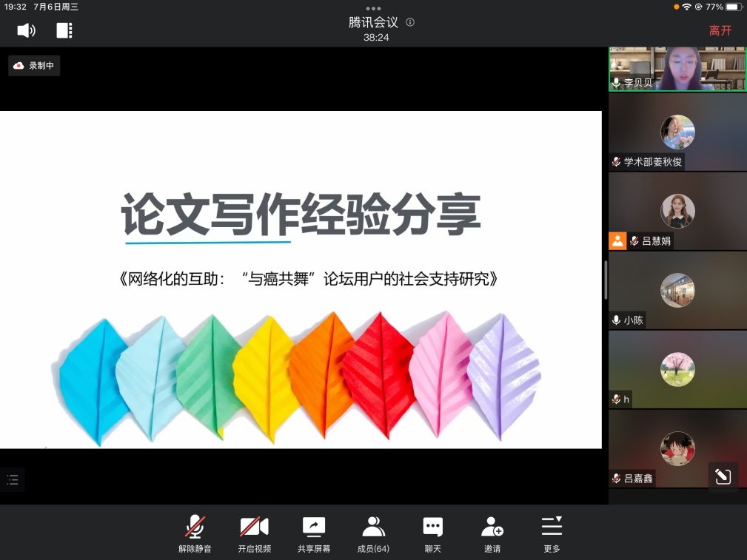The image size is (747, 560).
Task: Open the 邀请 invite option
Action: coord(492,534)
